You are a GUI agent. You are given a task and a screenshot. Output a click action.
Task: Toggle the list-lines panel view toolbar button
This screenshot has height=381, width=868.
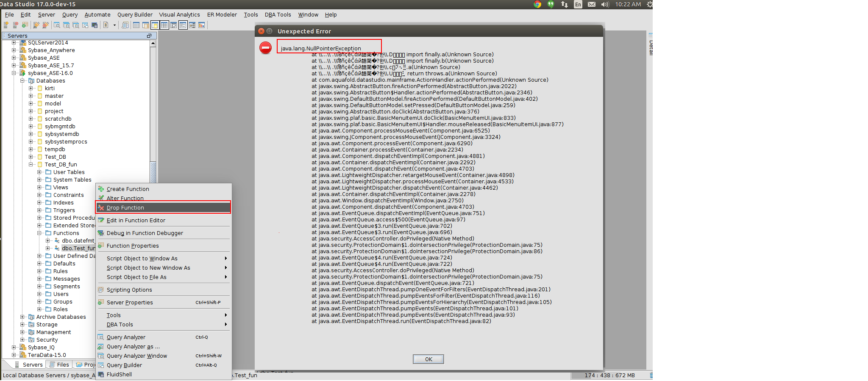(183, 25)
